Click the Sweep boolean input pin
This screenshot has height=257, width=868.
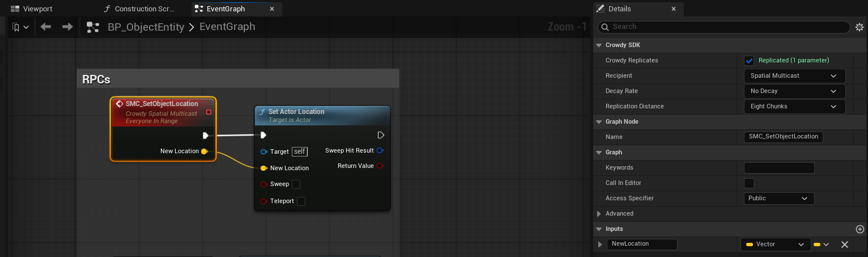(263, 184)
